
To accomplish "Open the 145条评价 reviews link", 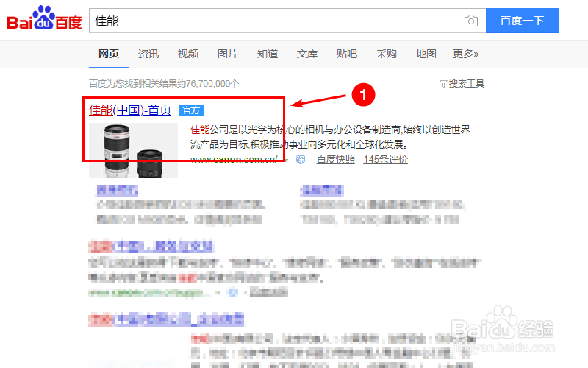I will click(x=385, y=159).
